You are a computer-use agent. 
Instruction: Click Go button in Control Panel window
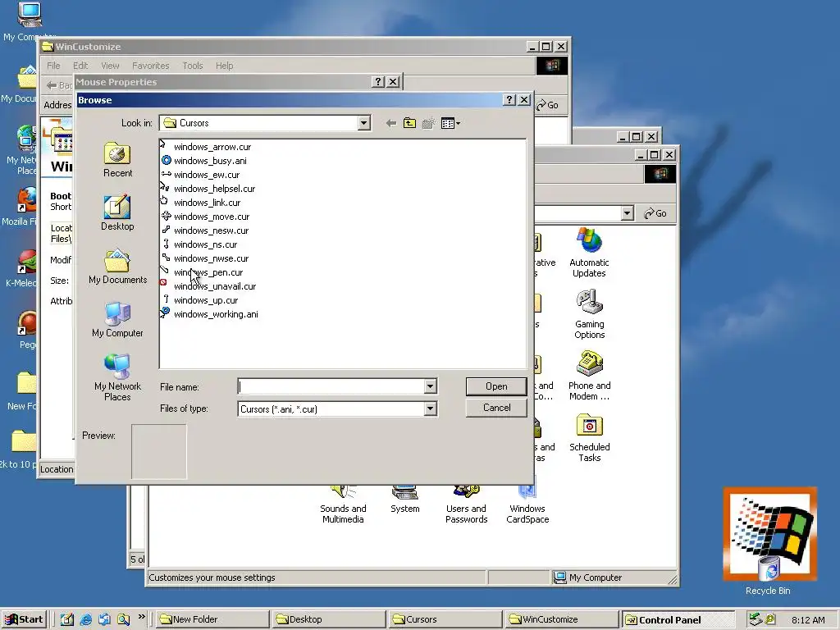655,213
